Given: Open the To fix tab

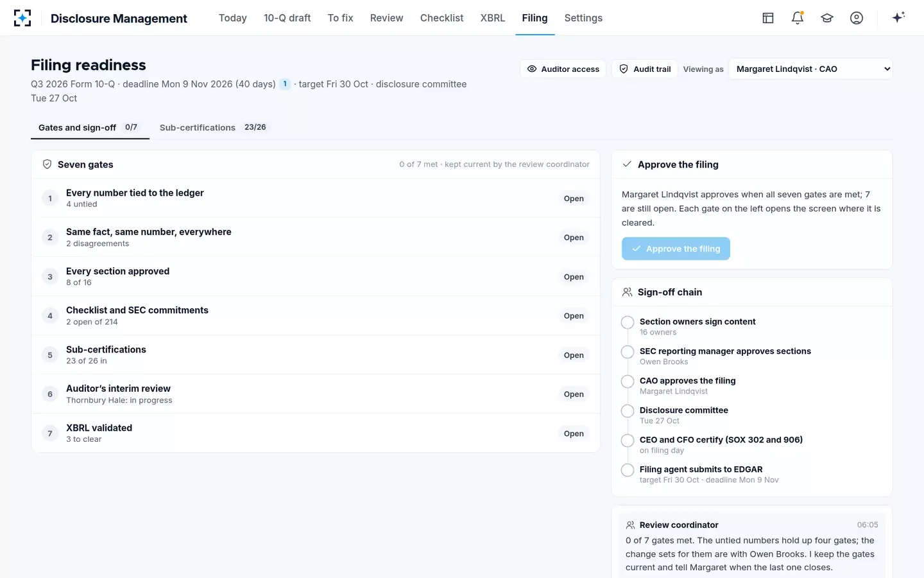Looking at the screenshot, I should pos(340,18).
